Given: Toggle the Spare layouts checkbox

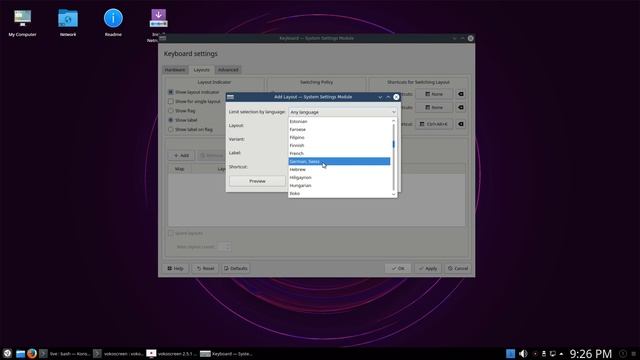Looking at the screenshot, I should click(x=171, y=233).
